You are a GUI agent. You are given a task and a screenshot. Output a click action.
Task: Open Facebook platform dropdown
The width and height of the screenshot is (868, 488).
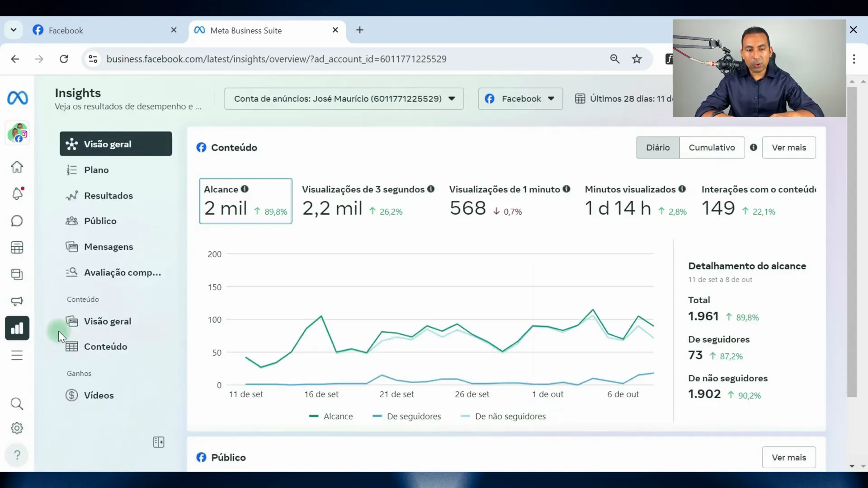pos(520,99)
